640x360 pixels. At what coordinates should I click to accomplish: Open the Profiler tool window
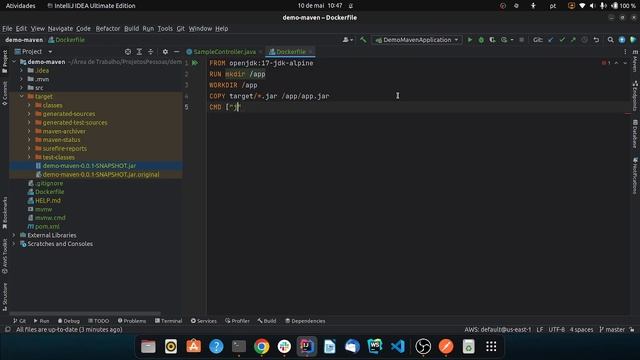click(237, 321)
